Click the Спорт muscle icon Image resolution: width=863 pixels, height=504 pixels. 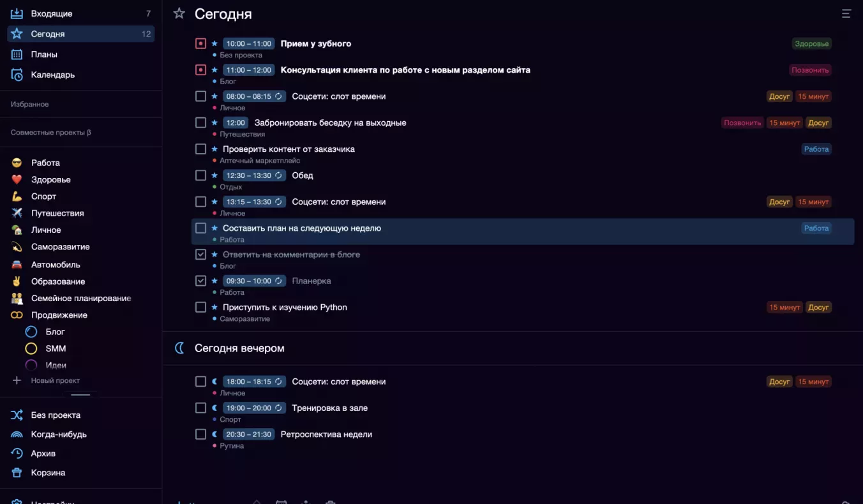pyautogui.click(x=17, y=196)
